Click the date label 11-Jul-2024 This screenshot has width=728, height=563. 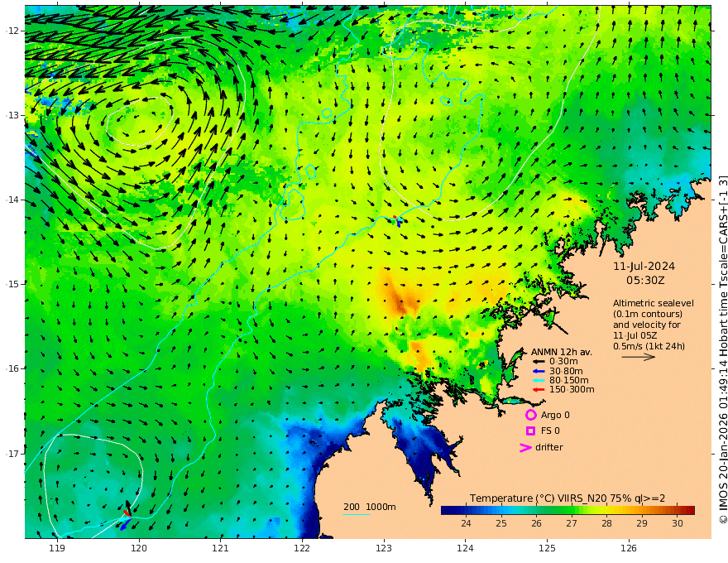(644, 266)
